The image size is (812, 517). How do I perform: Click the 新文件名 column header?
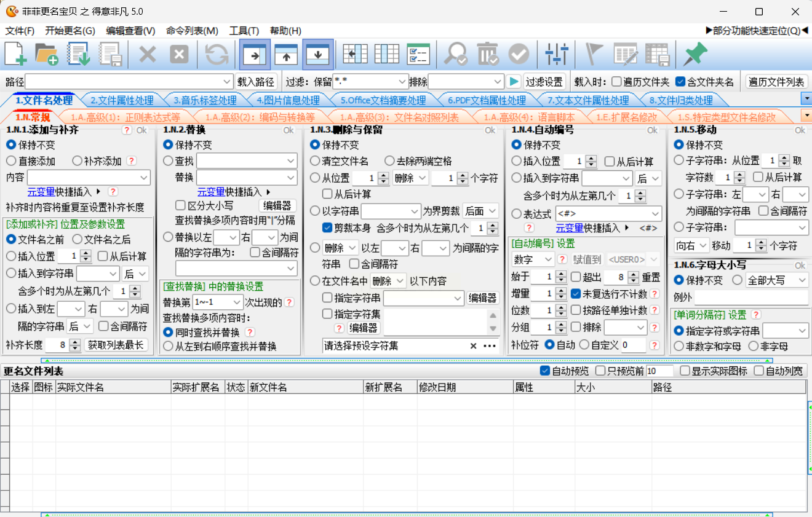(x=304, y=387)
